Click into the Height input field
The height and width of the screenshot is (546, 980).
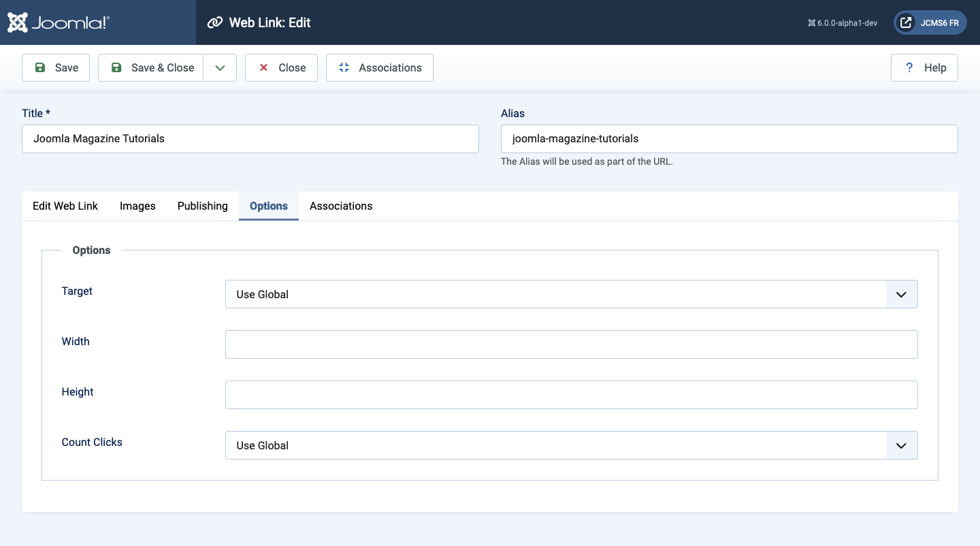[x=571, y=395]
